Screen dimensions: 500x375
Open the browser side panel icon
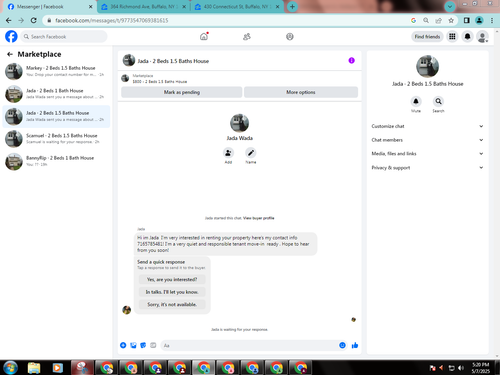click(x=467, y=20)
